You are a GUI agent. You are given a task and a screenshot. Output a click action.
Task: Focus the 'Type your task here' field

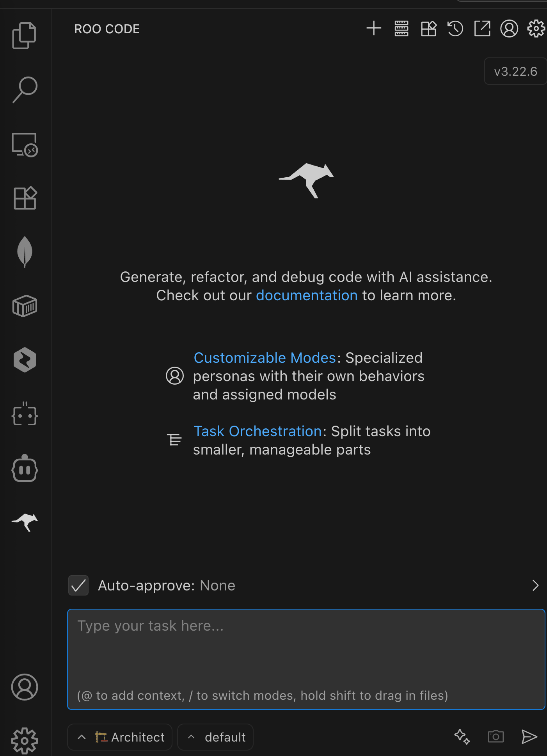click(306, 659)
